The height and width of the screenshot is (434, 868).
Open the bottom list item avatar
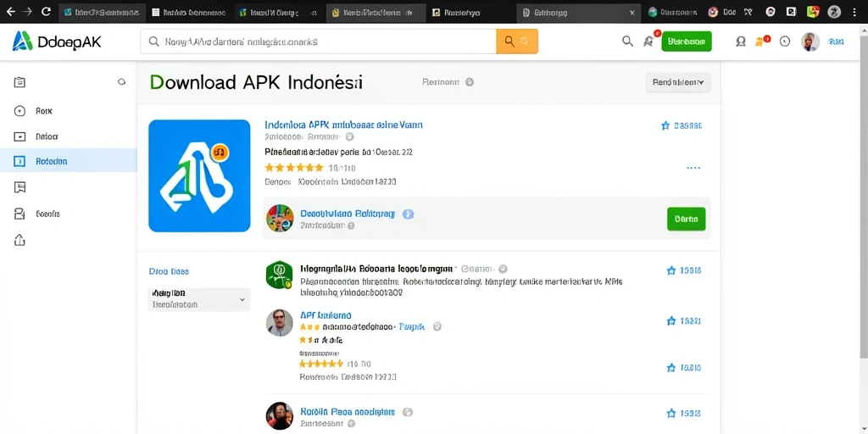280,415
